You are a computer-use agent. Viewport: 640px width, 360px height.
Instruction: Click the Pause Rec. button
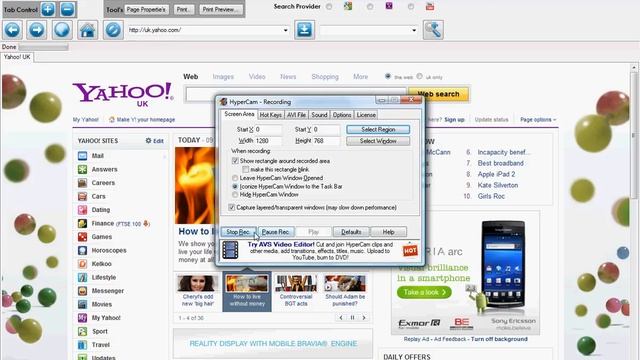[276, 232]
